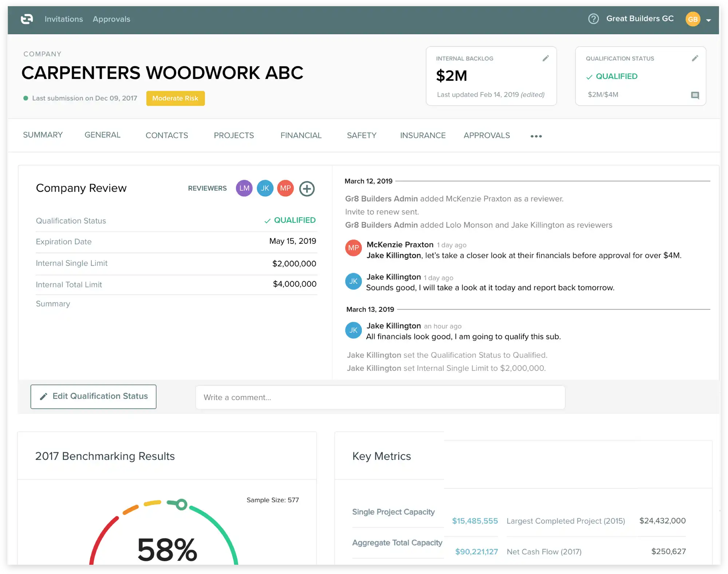Click the LM reviewer avatar

tap(244, 188)
